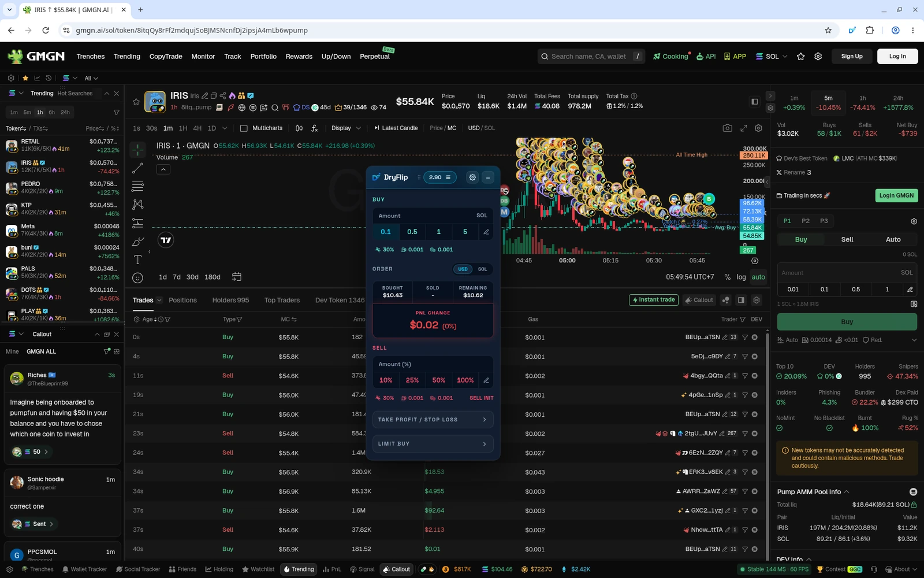924x578 pixels.
Task: Open chart fullscreen mode
Action: [x=744, y=128]
